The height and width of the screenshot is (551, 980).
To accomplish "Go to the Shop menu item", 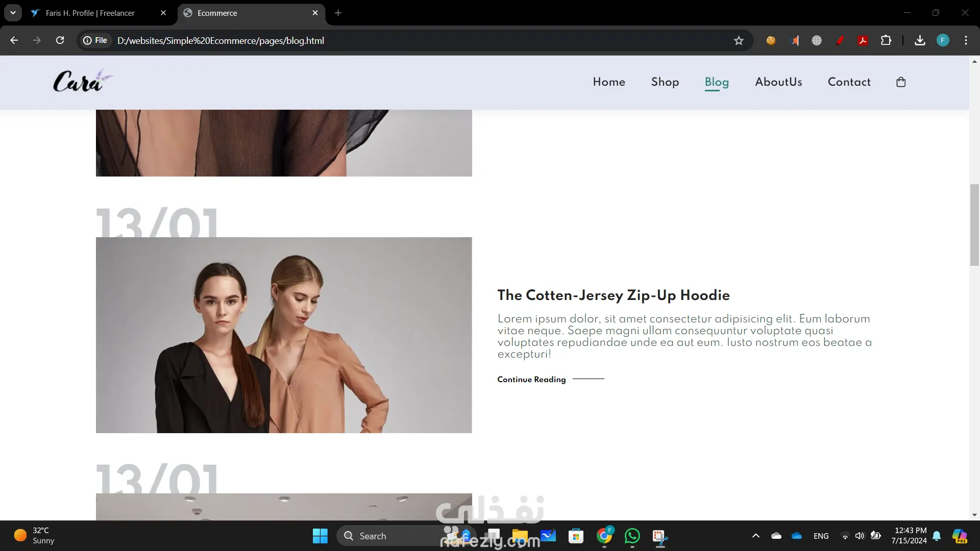I will point(665,82).
